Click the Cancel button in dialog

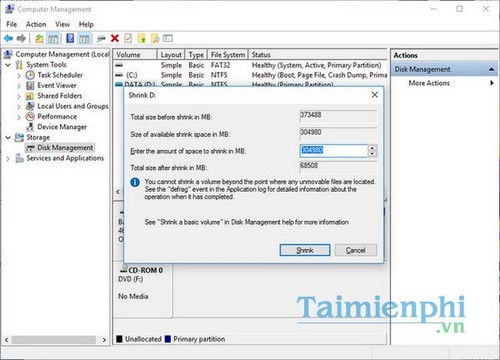[356, 250]
